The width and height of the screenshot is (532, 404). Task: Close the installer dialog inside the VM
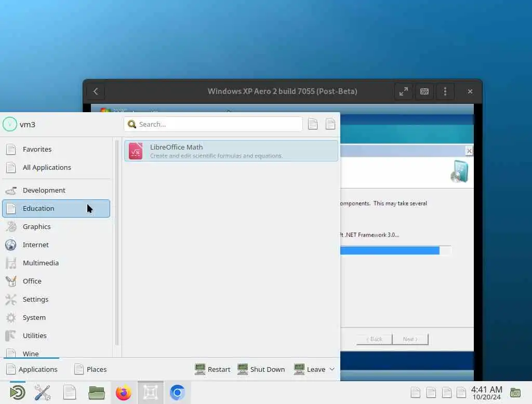tap(469, 151)
